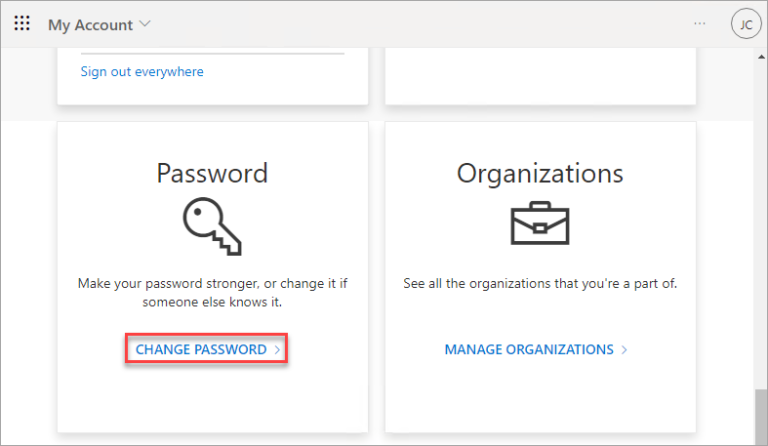Click the arrow after CHANGE PASSWORD

(x=277, y=350)
